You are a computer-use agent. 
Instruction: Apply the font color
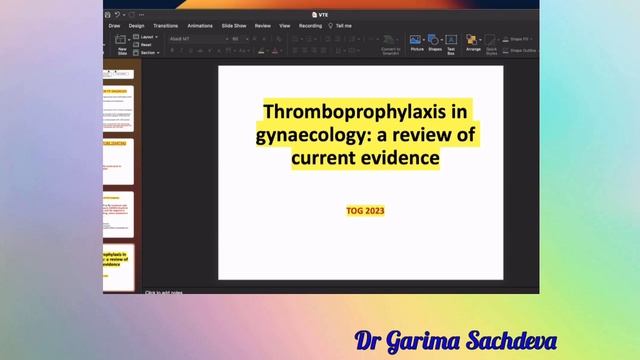[x=275, y=51]
